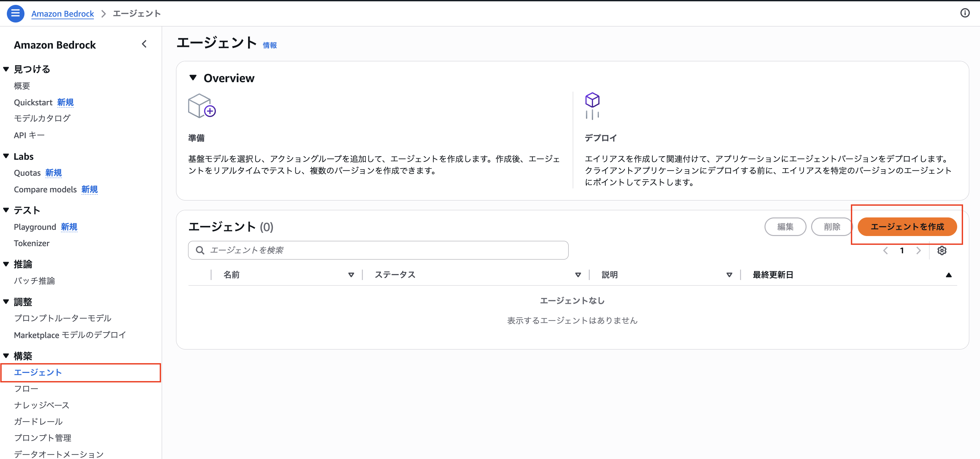Screen dimensions: 980x459
Task: Go to next page with the right pagination arrow
Action: (x=919, y=250)
